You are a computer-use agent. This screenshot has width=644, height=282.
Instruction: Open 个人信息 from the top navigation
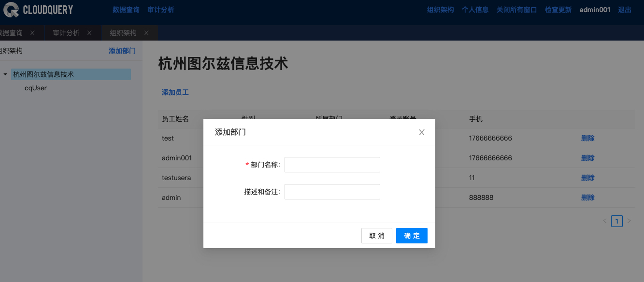pos(475,10)
